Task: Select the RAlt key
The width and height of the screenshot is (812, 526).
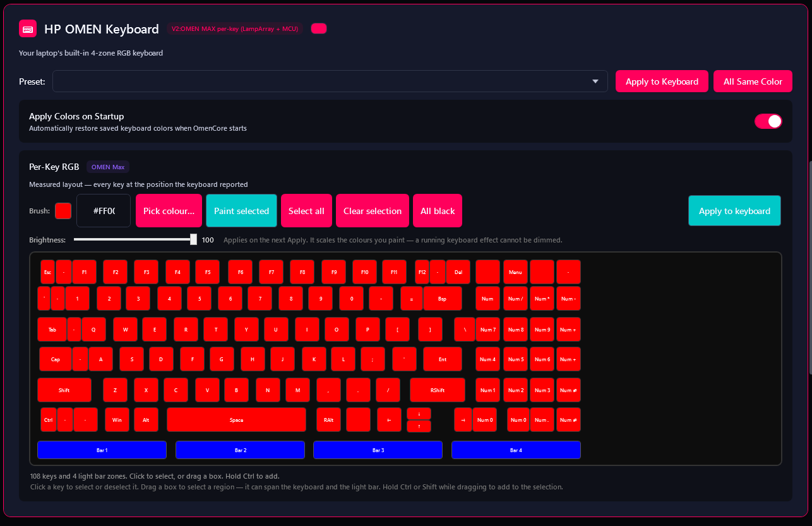Action: (x=328, y=420)
